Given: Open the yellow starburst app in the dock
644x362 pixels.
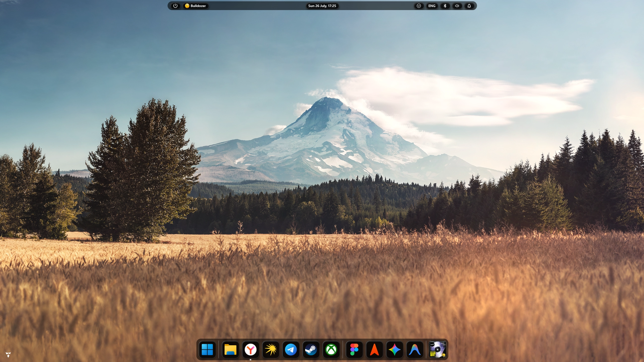Looking at the screenshot, I should 271,349.
